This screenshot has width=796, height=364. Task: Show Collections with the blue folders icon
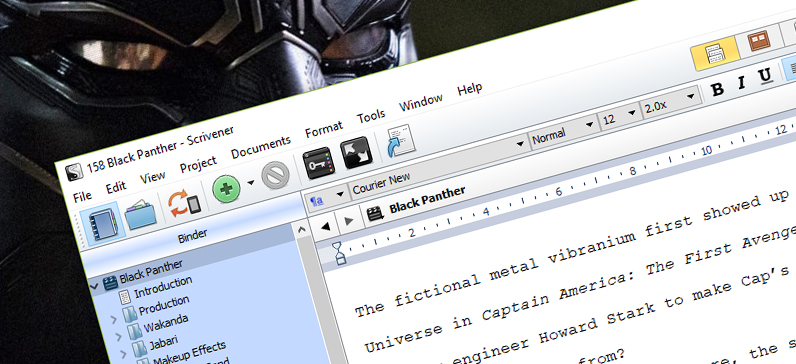[x=140, y=215]
